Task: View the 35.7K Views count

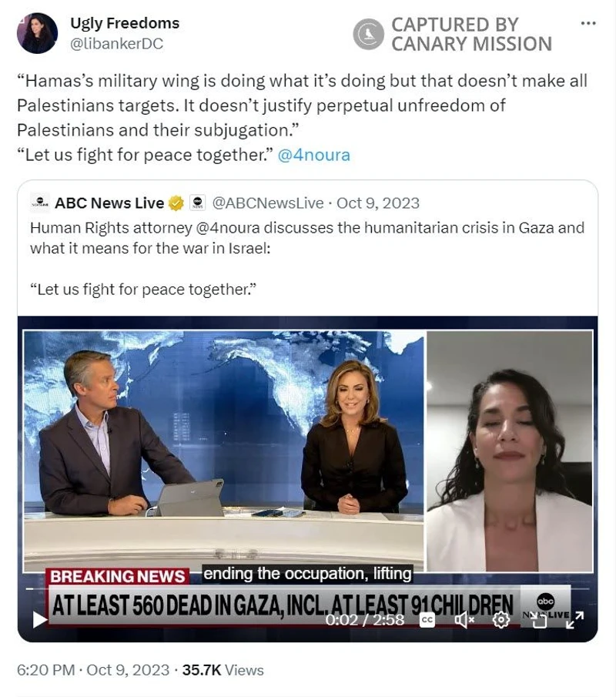Action: point(223,670)
